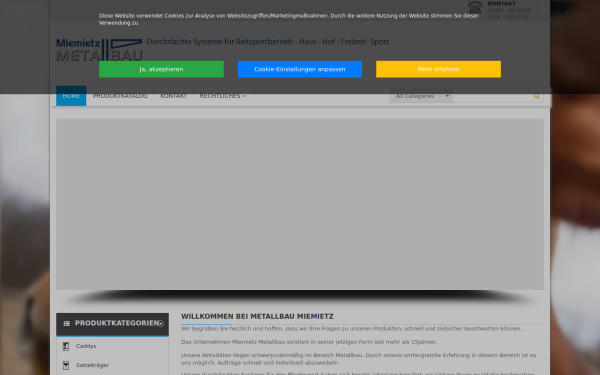Open the PRODUKTKATALOG menu item
Screen dimensions: 600x375
click(x=120, y=96)
